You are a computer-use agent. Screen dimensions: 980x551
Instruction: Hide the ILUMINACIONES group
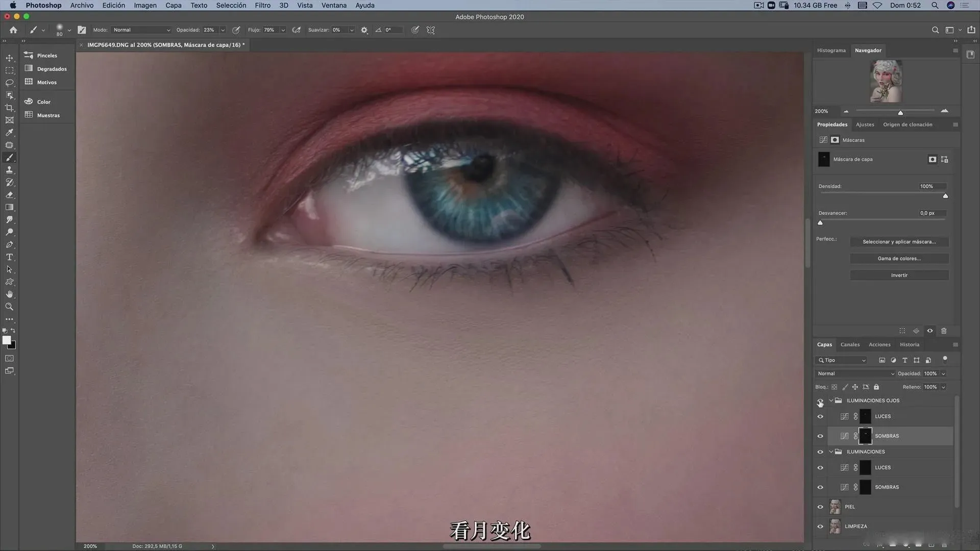click(x=820, y=452)
